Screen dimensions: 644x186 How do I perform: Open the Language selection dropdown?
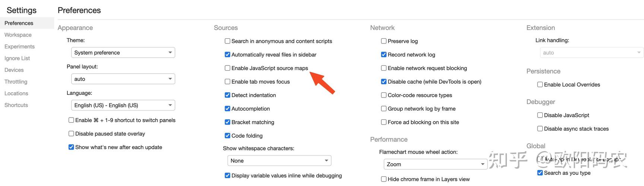pos(123,105)
